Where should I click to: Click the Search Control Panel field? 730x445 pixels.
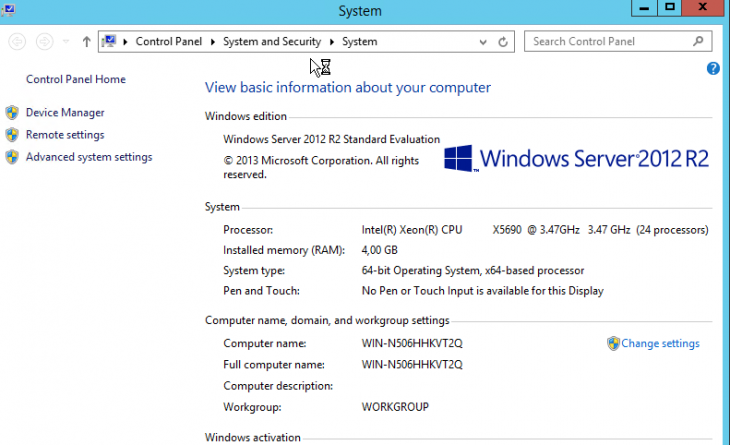[618, 41]
